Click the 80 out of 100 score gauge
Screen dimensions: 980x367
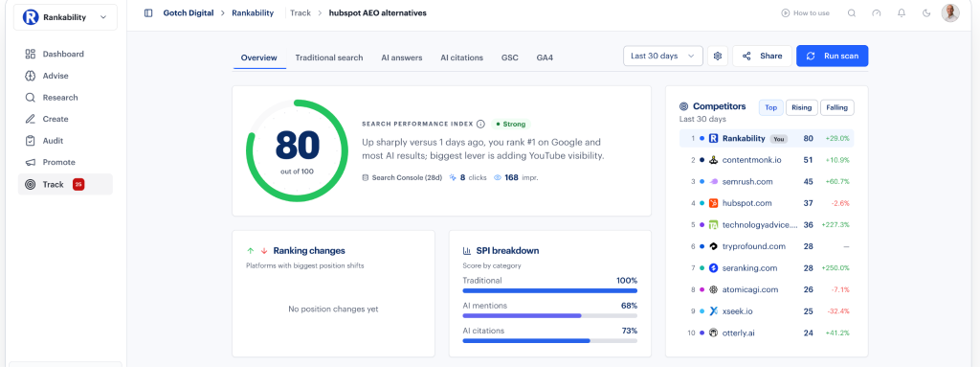click(297, 150)
